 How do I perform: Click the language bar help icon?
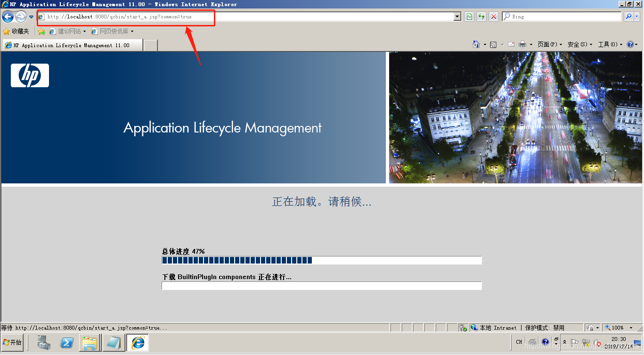coord(545,342)
